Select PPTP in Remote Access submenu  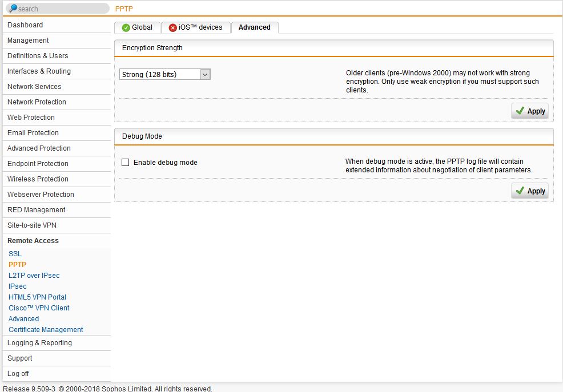click(17, 265)
